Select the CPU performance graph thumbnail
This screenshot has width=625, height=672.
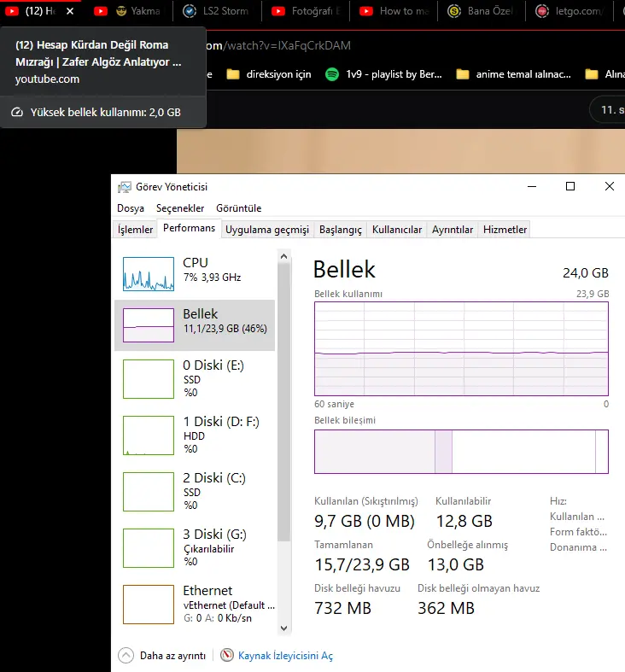click(149, 274)
